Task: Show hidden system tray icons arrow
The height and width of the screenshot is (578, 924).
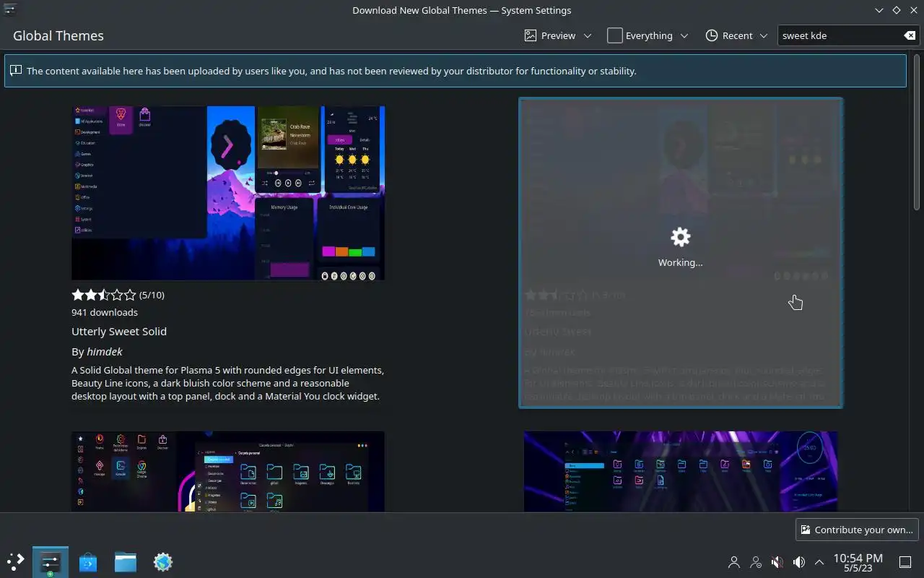Action: click(819, 561)
